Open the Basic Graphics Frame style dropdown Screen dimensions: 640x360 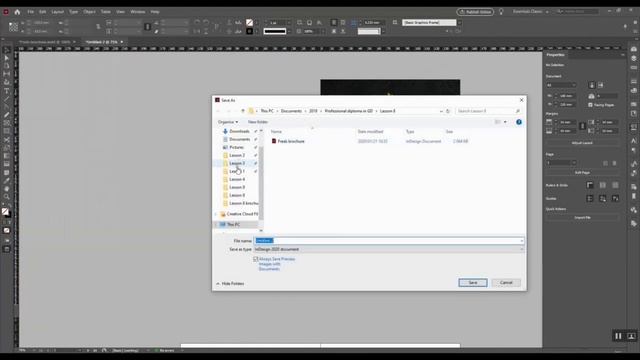coord(460,23)
